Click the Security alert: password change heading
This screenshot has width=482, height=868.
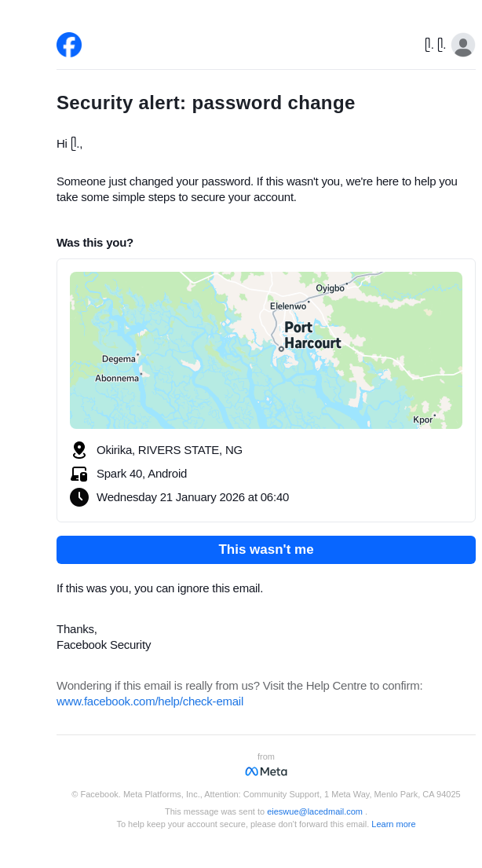click(x=206, y=103)
